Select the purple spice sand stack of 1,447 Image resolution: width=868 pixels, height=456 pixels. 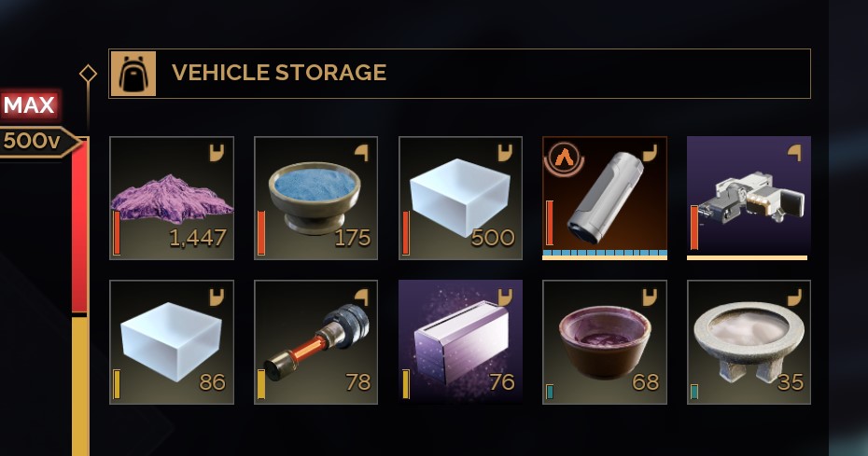tap(172, 198)
